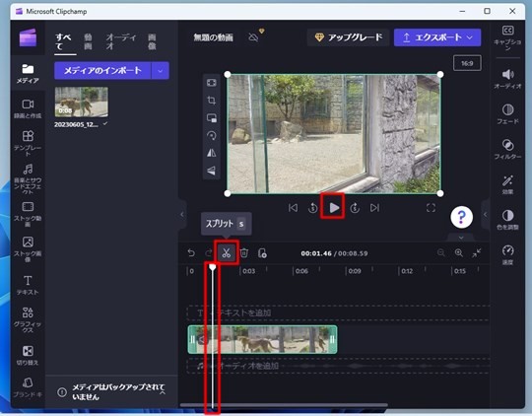Expand the backup warning message chevron
This screenshot has width=532, height=416.
[163, 392]
